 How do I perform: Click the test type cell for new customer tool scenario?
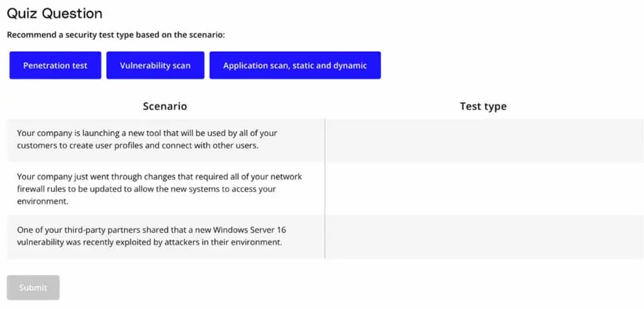coord(485,140)
